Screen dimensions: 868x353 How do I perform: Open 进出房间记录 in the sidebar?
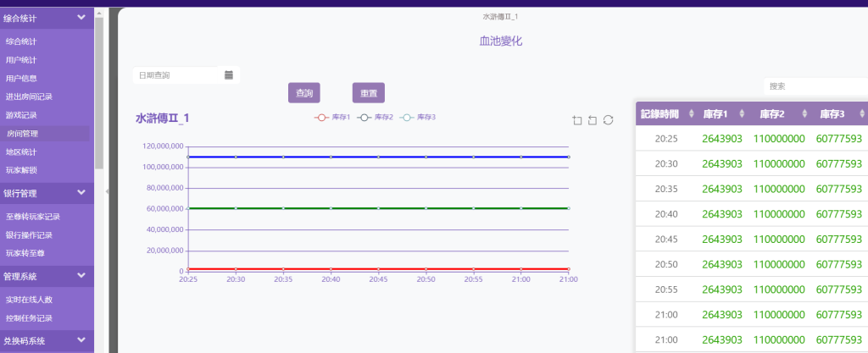pyautogui.click(x=29, y=97)
